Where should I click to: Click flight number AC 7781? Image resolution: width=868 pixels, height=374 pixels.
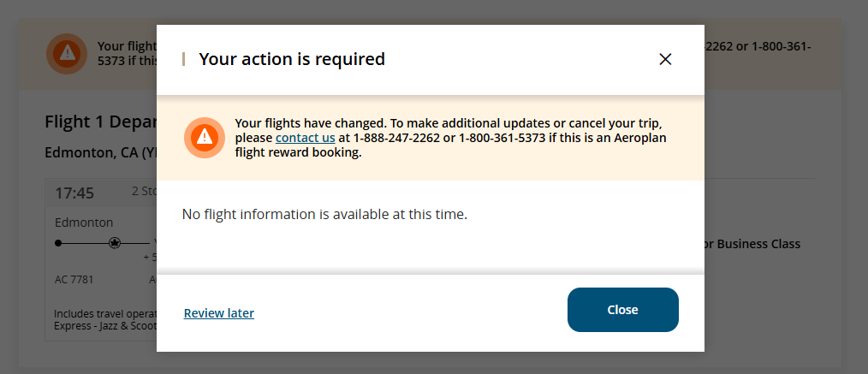(74, 279)
